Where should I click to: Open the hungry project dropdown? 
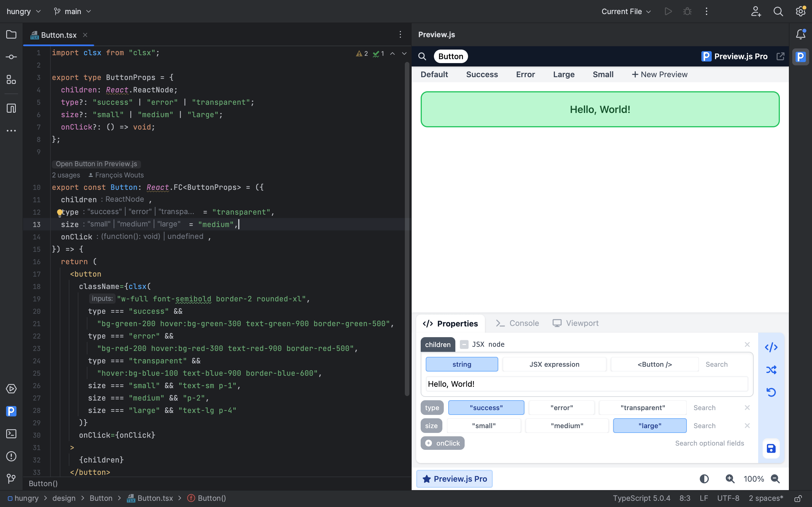[x=23, y=11]
